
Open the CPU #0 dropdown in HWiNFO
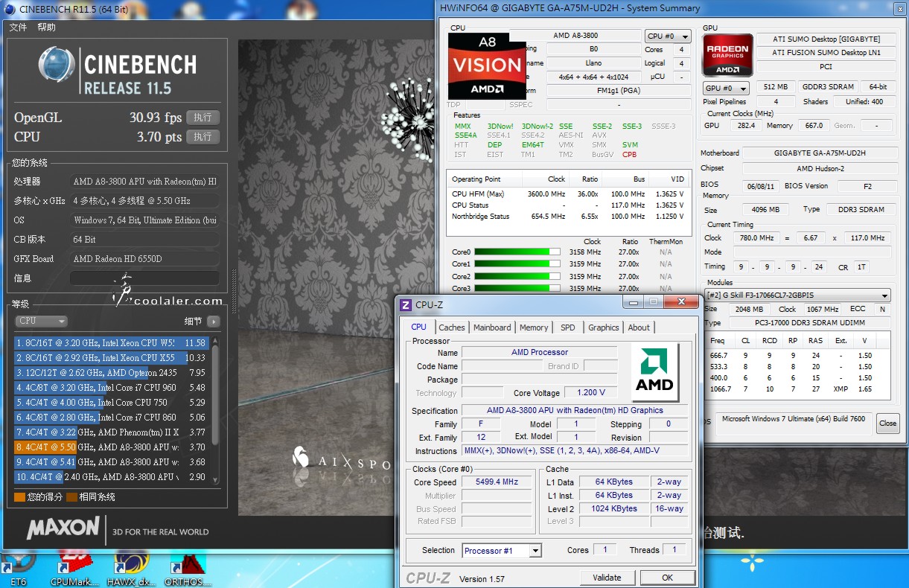point(668,36)
